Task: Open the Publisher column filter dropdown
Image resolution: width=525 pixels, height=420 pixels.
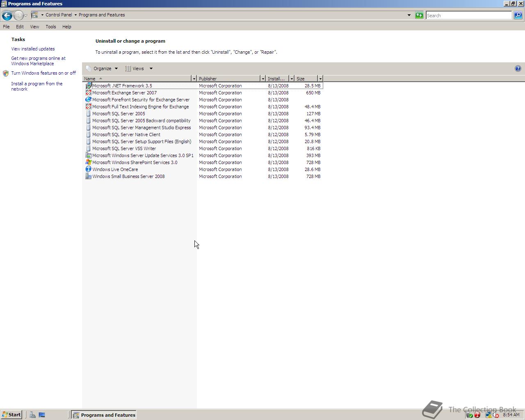Action: 263,78
